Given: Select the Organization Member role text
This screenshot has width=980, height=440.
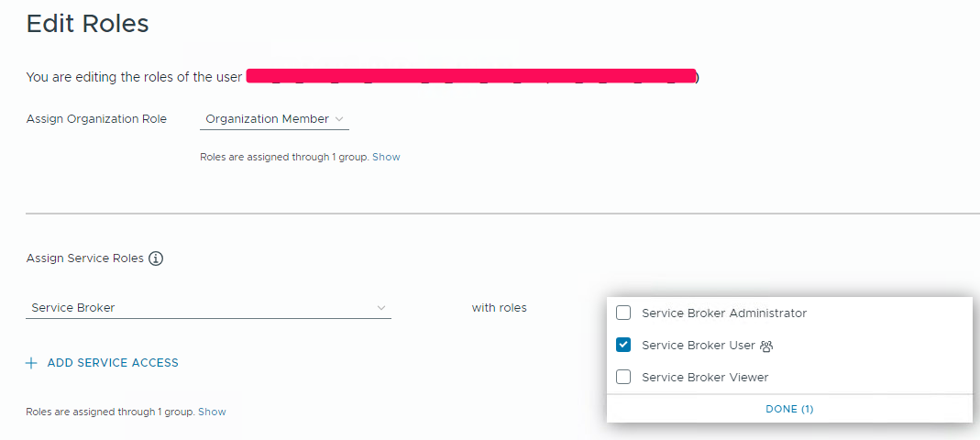Looking at the screenshot, I should [267, 119].
